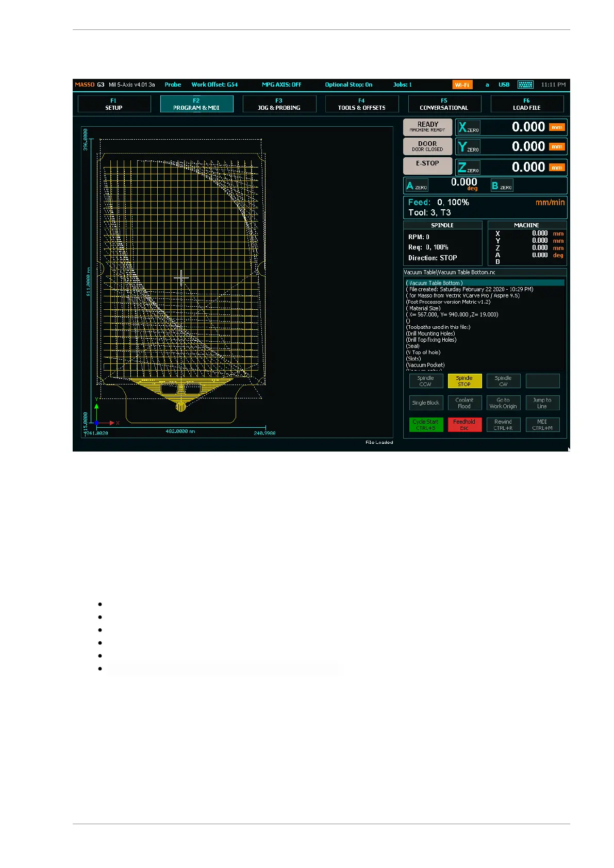Toggle Single Block mode
614x868 pixels.
click(426, 403)
